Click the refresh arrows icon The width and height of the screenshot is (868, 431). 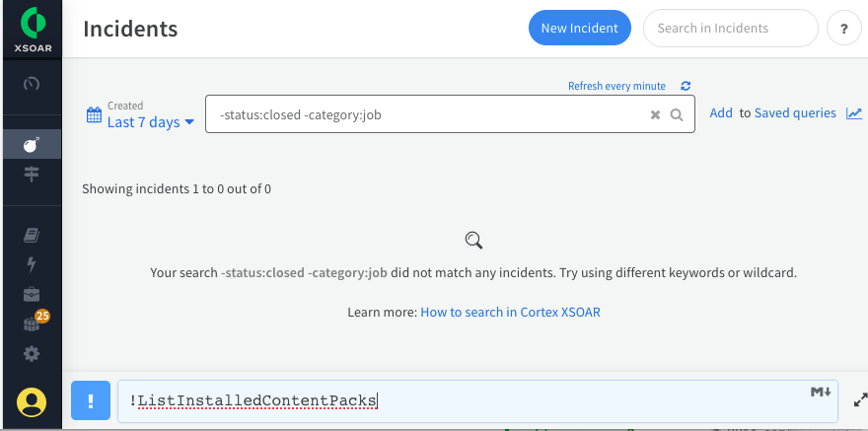pos(686,86)
